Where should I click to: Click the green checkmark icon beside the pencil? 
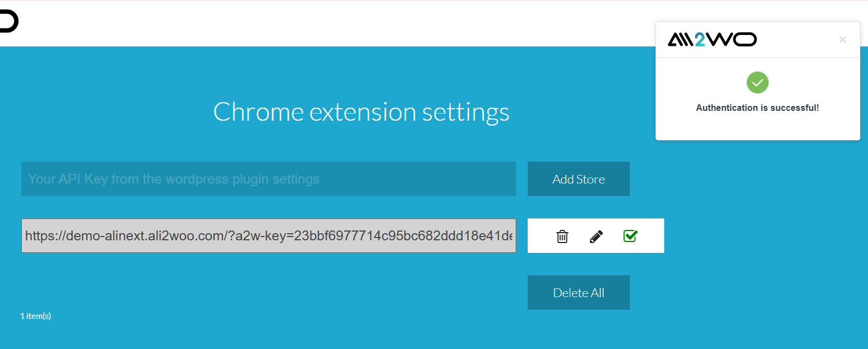(x=630, y=235)
